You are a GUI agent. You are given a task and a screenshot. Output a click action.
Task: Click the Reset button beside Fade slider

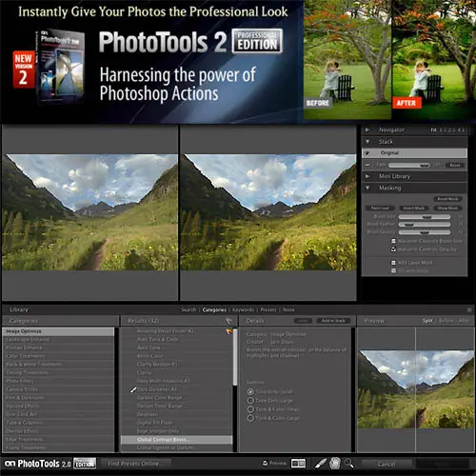[455, 165]
